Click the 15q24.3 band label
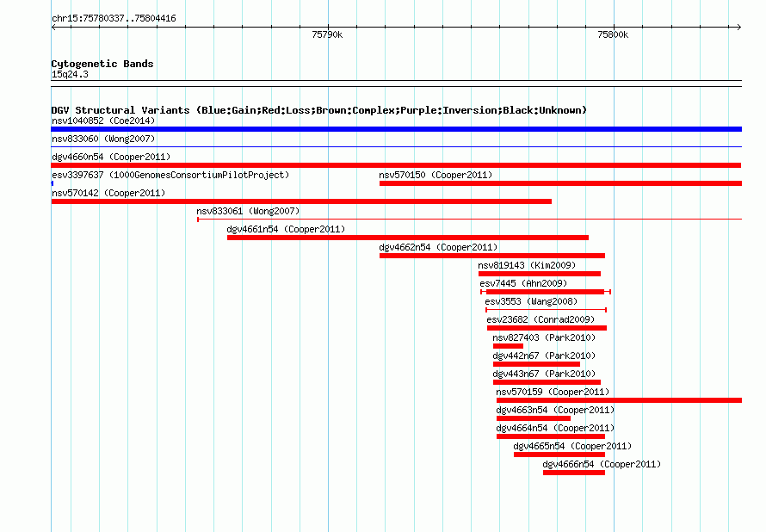Viewport: 766px width, 532px height. click(70, 74)
